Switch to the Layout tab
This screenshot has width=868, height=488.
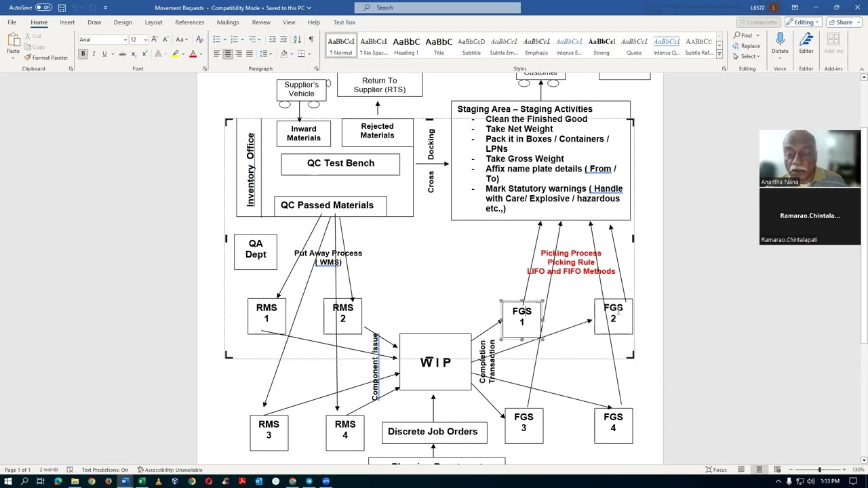(x=153, y=22)
